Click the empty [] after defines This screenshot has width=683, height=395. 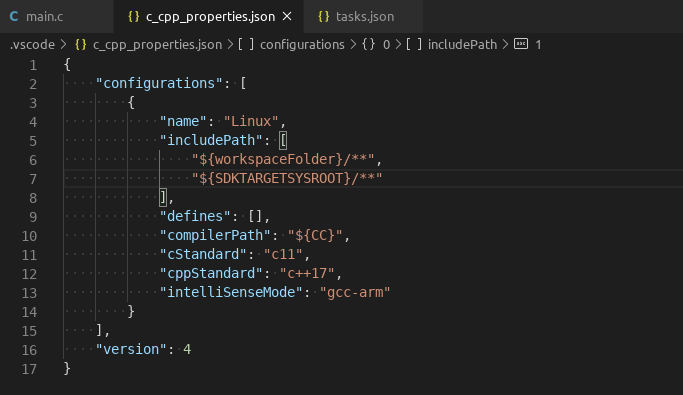click(255, 216)
